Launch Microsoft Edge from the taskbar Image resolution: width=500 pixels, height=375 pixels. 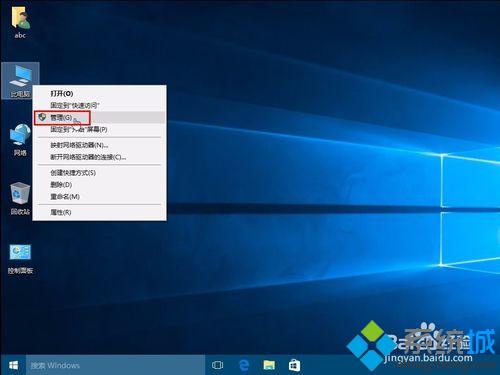[x=244, y=365]
